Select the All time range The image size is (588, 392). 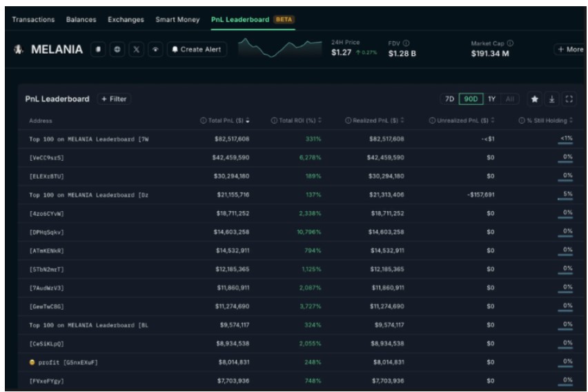click(x=509, y=99)
